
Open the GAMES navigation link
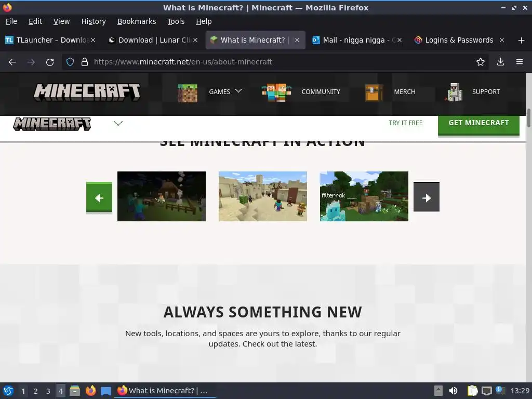219,92
